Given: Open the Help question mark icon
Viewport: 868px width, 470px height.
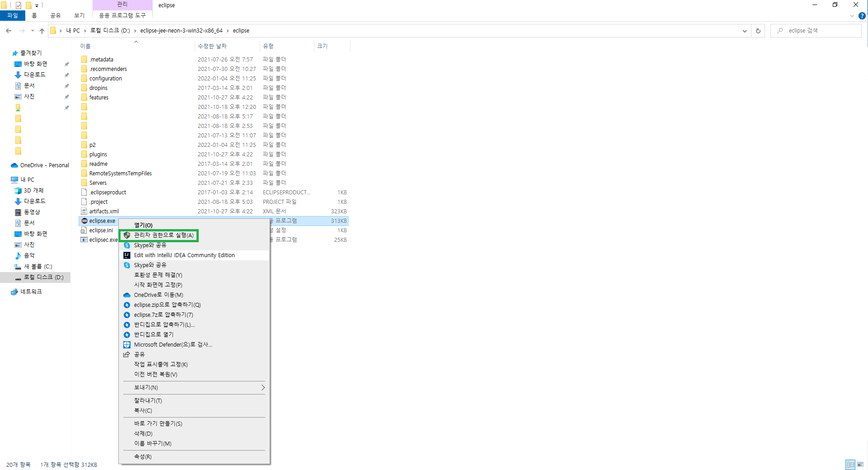Looking at the screenshot, I should pyautogui.click(x=862, y=16).
